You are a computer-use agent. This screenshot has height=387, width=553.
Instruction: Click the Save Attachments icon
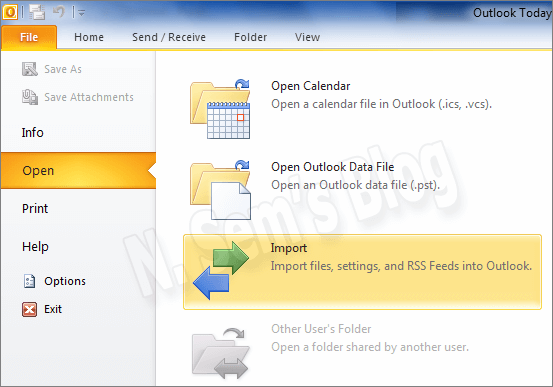point(30,97)
